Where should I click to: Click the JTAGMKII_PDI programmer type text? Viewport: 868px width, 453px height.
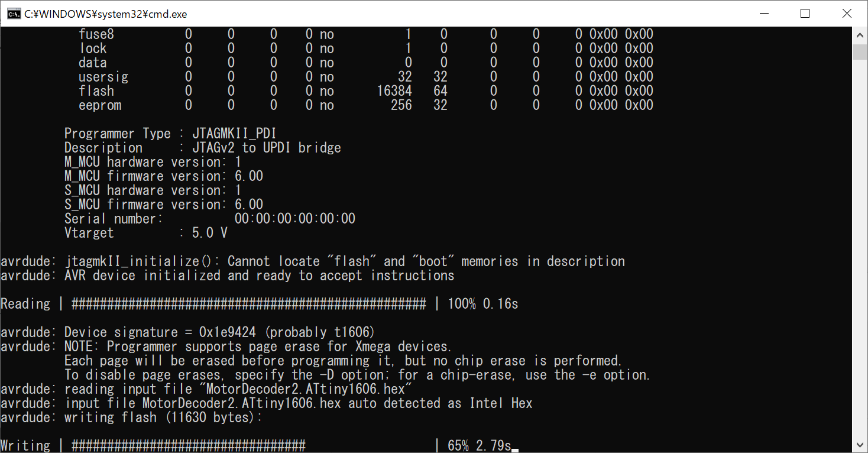(234, 134)
